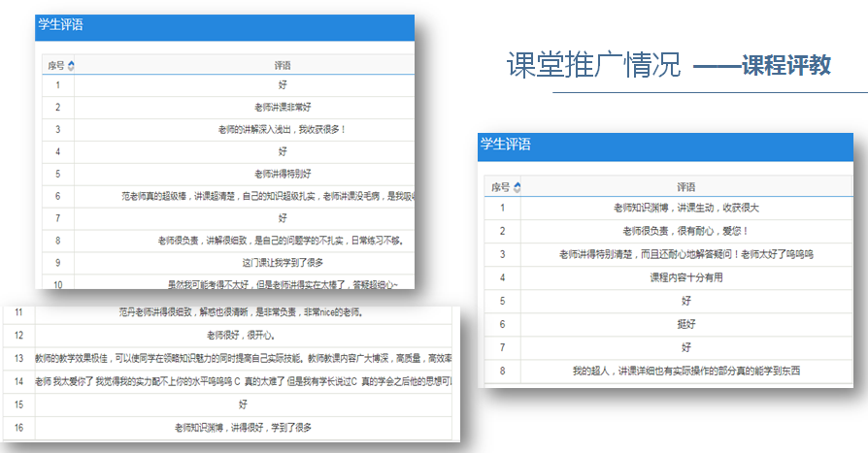The width and height of the screenshot is (868, 453).
Task: Click row number 16 cell
Action: pyautogui.click(x=18, y=428)
